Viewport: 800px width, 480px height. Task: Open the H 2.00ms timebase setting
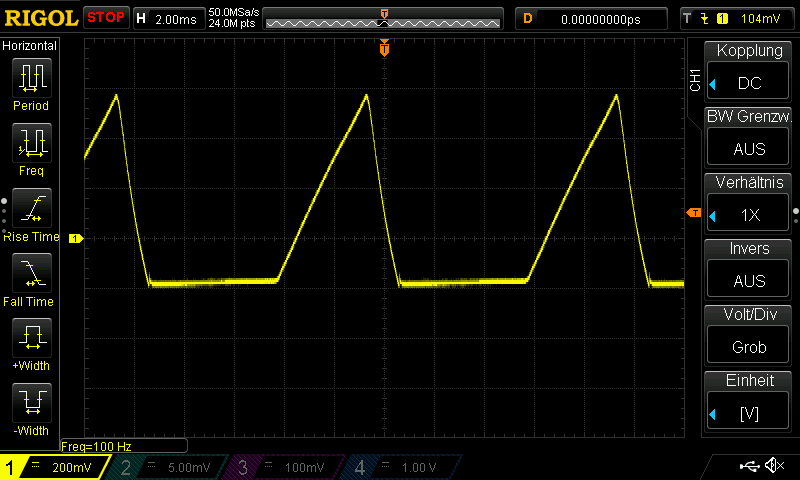click(168, 19)
